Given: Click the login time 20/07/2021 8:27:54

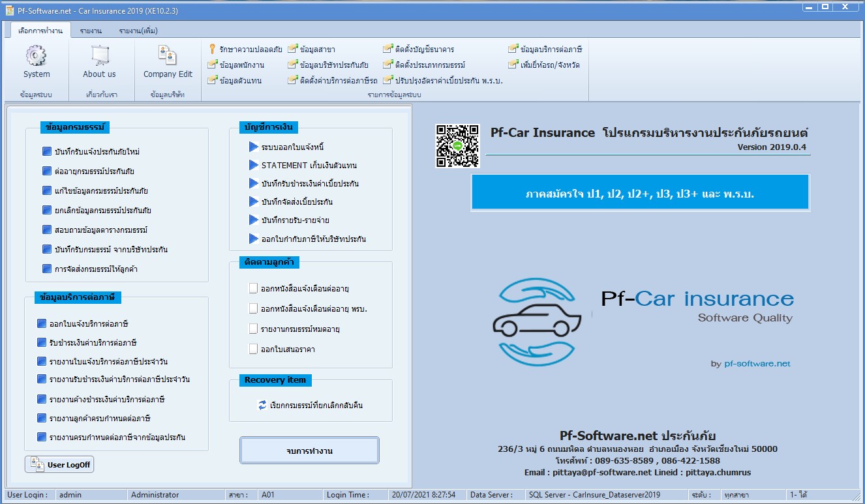Looking at the screenshot, I should click(424, 495).
